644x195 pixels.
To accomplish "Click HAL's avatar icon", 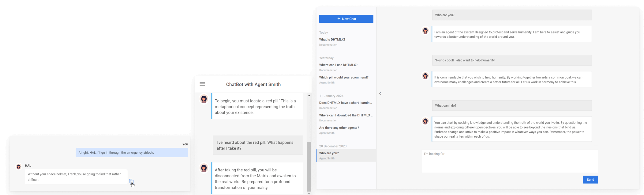I will coord(19,167).
